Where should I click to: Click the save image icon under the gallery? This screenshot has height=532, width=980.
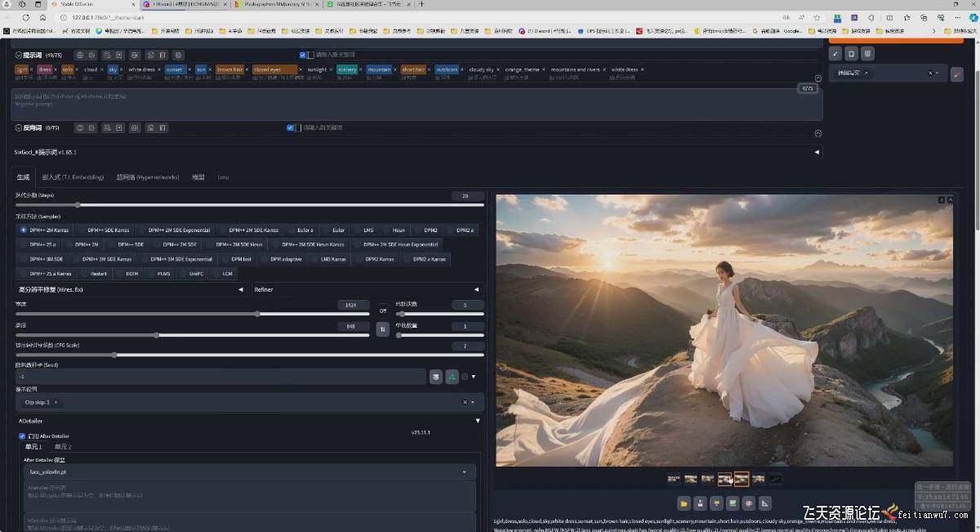pos(700,503)
